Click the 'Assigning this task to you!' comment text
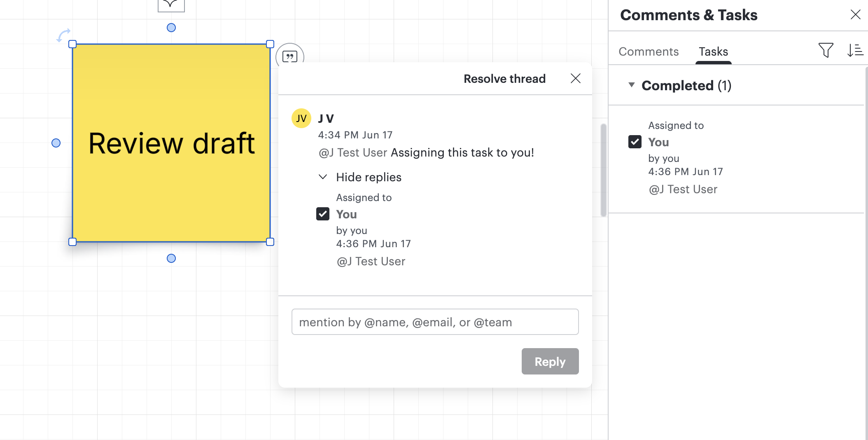The width and height of the screenshot is (868, 440). click(462, 152)
